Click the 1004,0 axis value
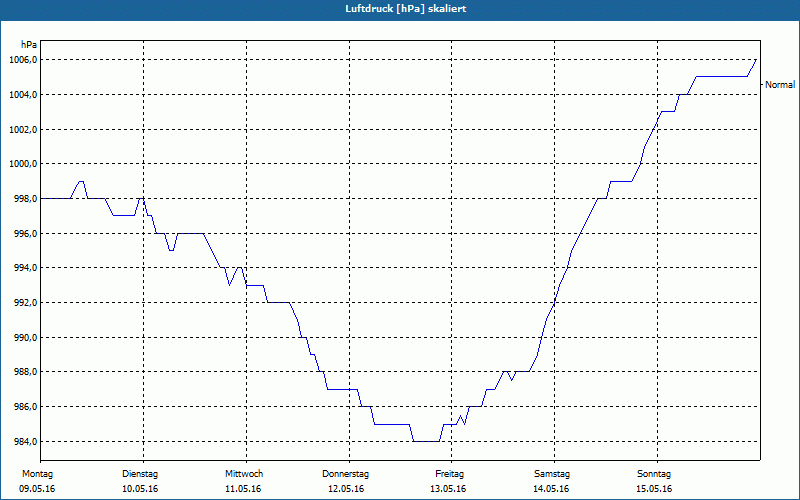 click(x=22, y=95)
